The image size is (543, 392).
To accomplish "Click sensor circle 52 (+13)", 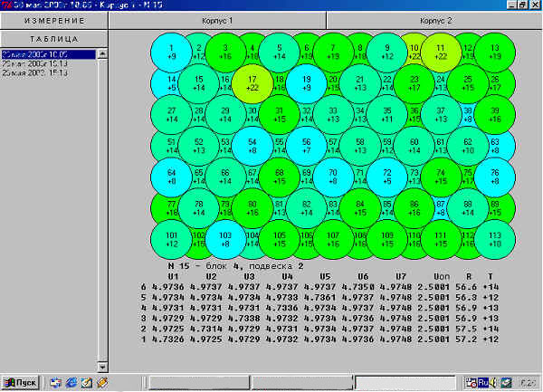I will (x=199, y=146).
